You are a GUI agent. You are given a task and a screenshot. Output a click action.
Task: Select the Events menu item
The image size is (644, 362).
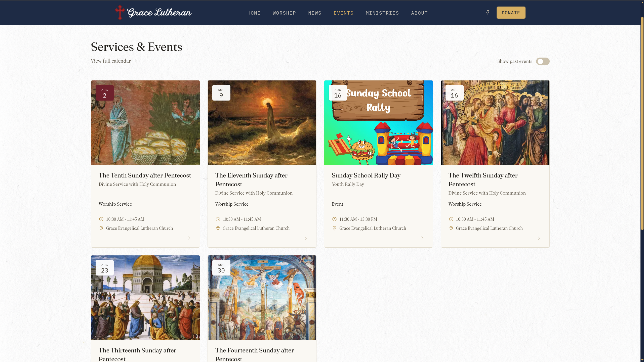(343, 13)
